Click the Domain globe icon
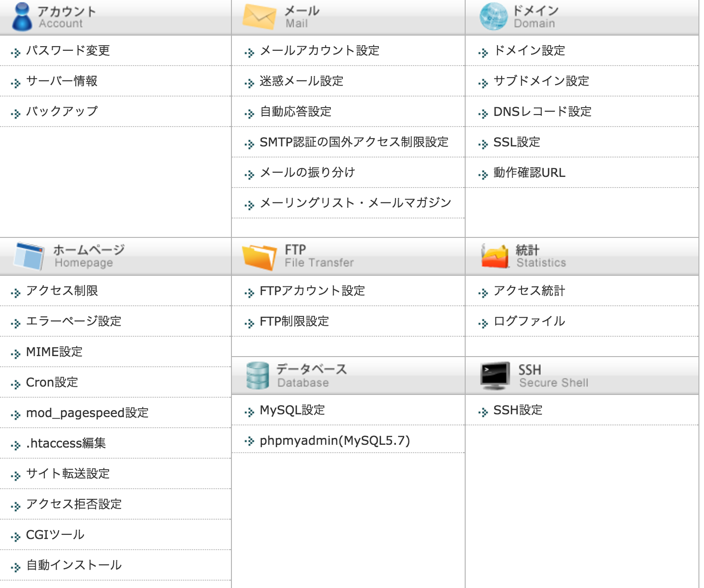Viewport: 704px width, 588px height. click(493, 17)
